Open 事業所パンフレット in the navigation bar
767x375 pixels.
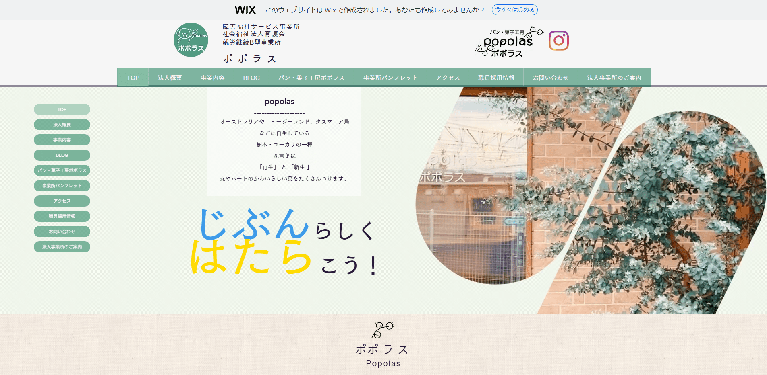point(390,78)
